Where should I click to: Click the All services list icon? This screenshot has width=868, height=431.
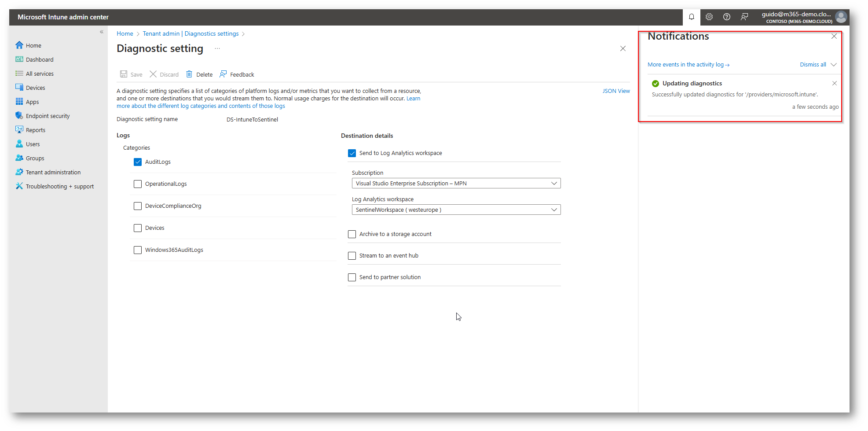pyautogui.click(x=19, y=73)
